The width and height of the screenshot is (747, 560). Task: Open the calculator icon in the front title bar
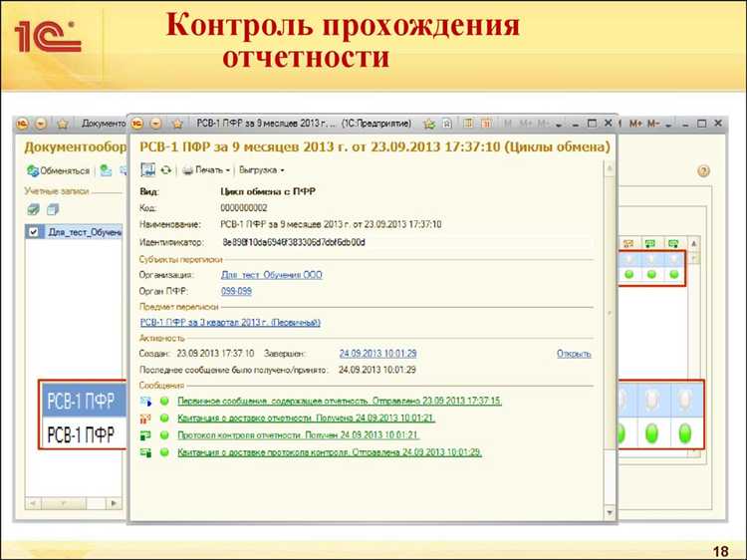pos(468,124)
